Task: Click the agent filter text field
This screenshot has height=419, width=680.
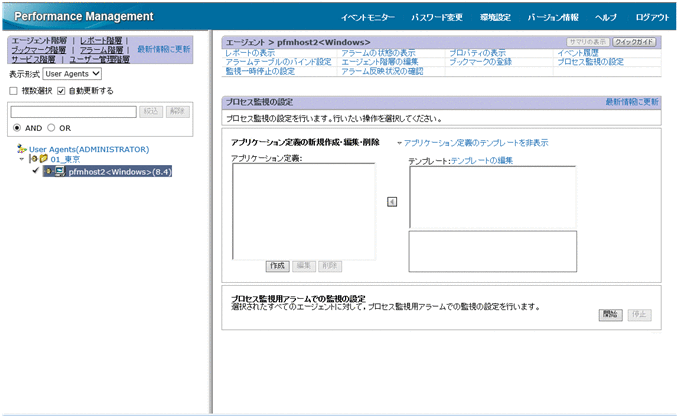Action: coord(74,111)
